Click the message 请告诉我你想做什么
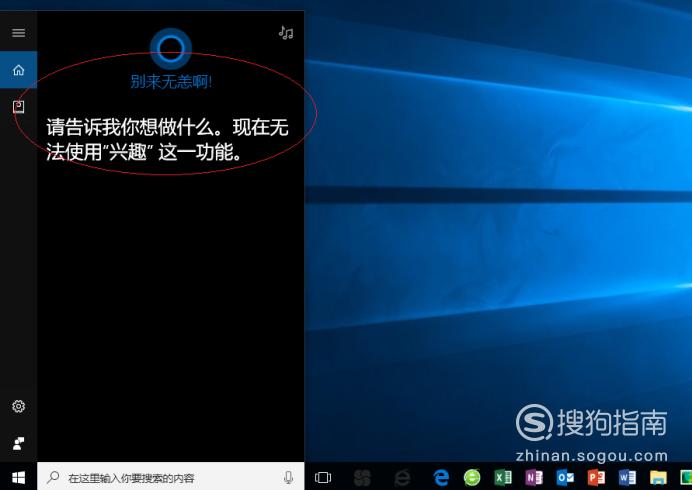Viewport: 692px width, 490px height. 132,127
